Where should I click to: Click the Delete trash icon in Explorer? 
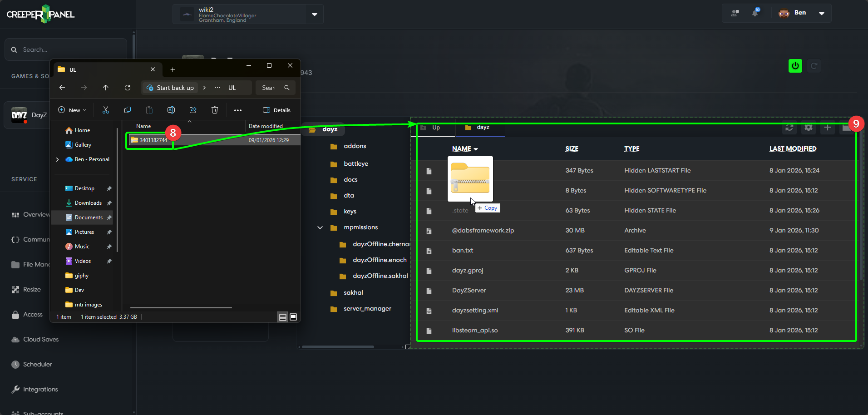point(215,110)
